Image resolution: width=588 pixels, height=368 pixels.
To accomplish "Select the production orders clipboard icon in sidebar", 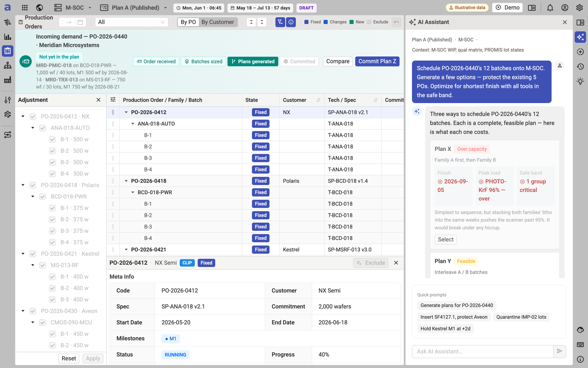I will pyautogui.click(x=8, y=51).
